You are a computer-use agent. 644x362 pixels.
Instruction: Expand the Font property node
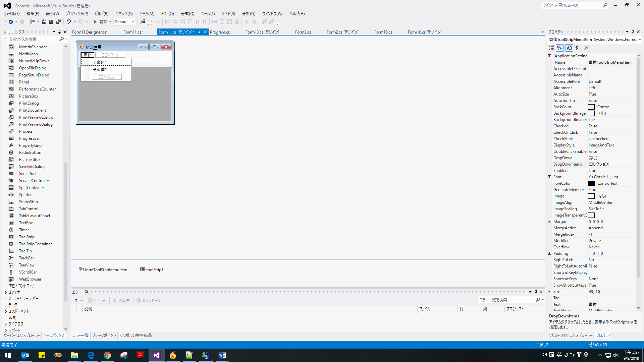(549, 177)
